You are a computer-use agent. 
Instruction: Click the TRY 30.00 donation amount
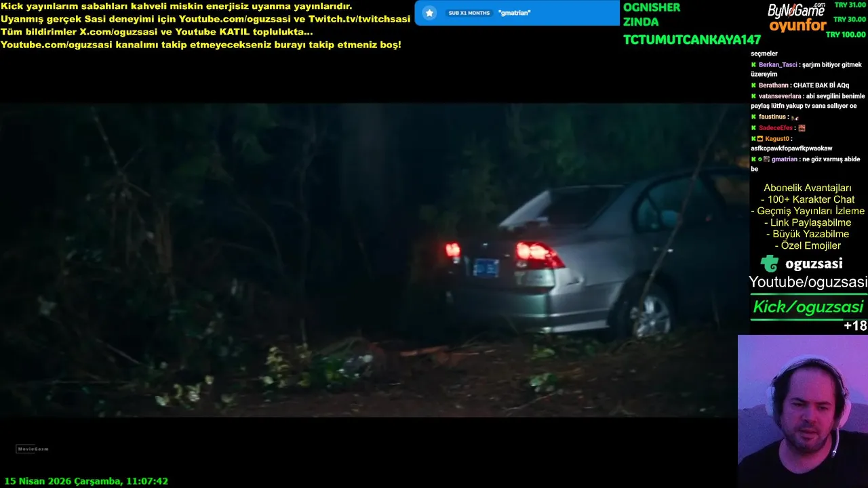pos(849,20)
